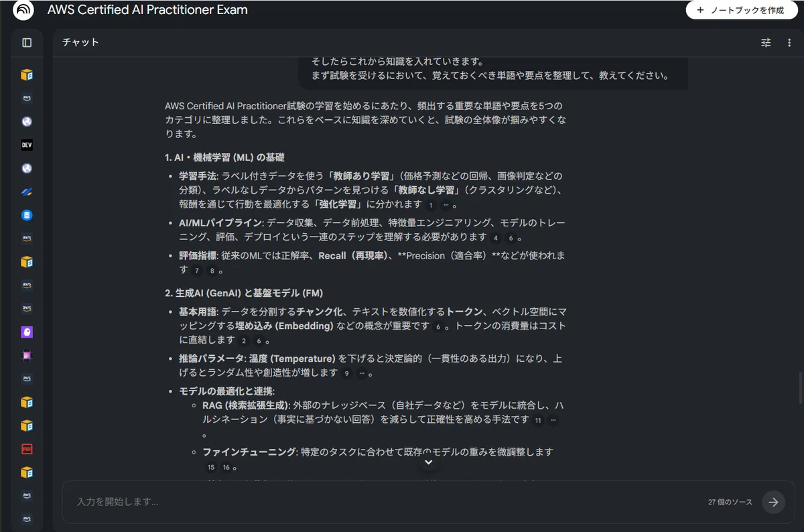Click the 27 個のソース source count
Viewport: 804px width, 532px height.
730,502
